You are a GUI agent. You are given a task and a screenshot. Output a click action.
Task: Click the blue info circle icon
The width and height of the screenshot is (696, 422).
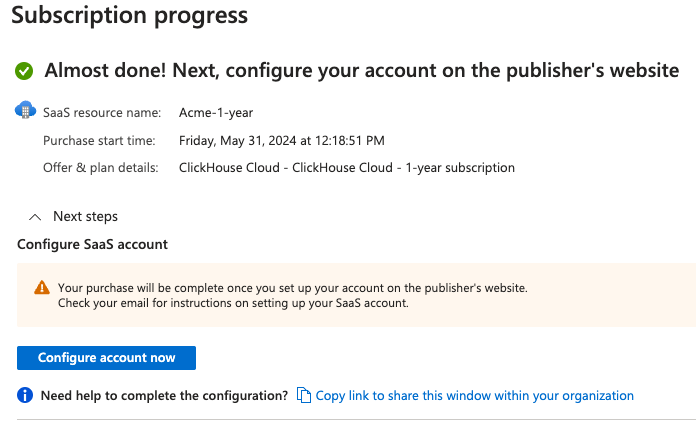click(26, 396)
